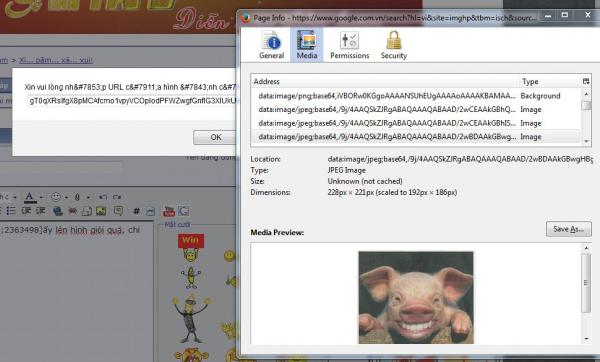
Task: Click the undo icon in editor toolbar
Action: (103, 197)
